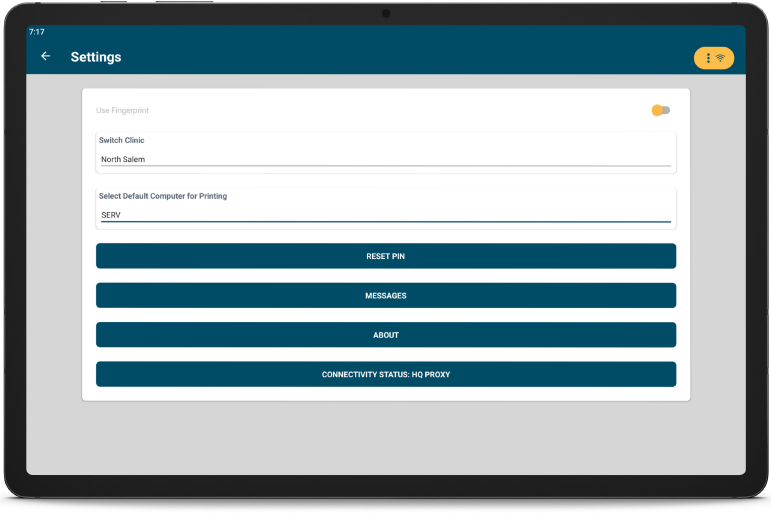771x518 pixels.
Task: Select the North Salem clinic value
Action: pos(123,159)
